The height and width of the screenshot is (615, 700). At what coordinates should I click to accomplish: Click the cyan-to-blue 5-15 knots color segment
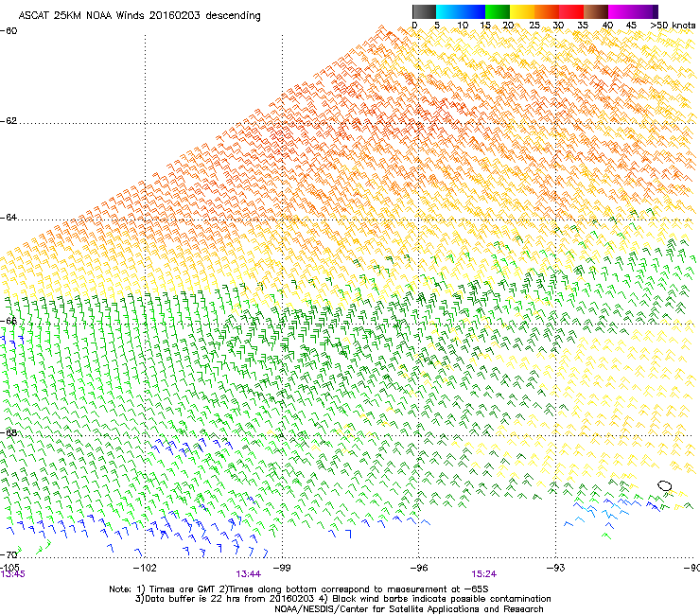coord(461,11)
